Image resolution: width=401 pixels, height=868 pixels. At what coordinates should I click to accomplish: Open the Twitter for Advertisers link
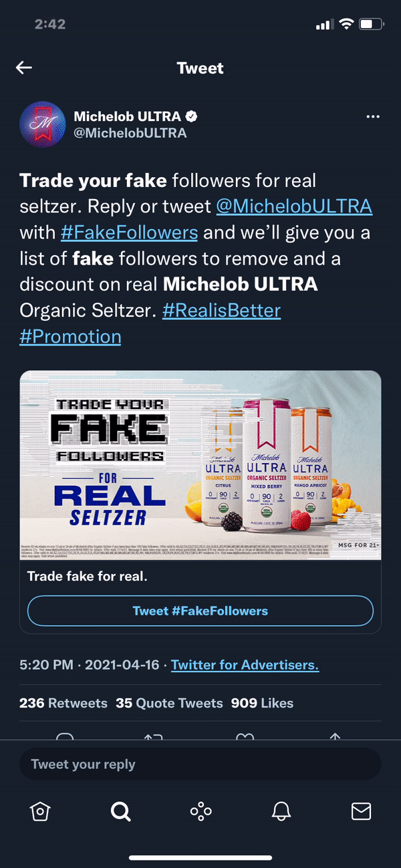245,665
